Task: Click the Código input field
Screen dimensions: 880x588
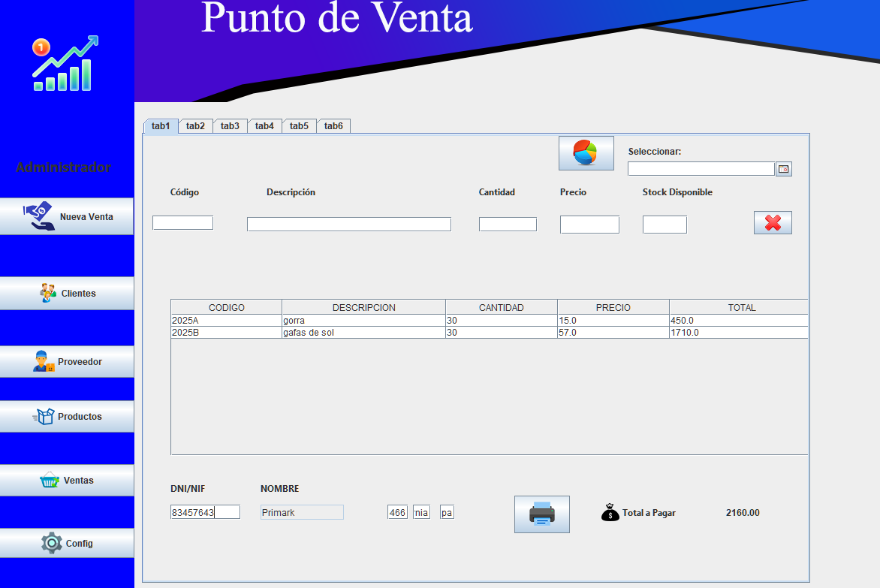Action: pos(182,222)
